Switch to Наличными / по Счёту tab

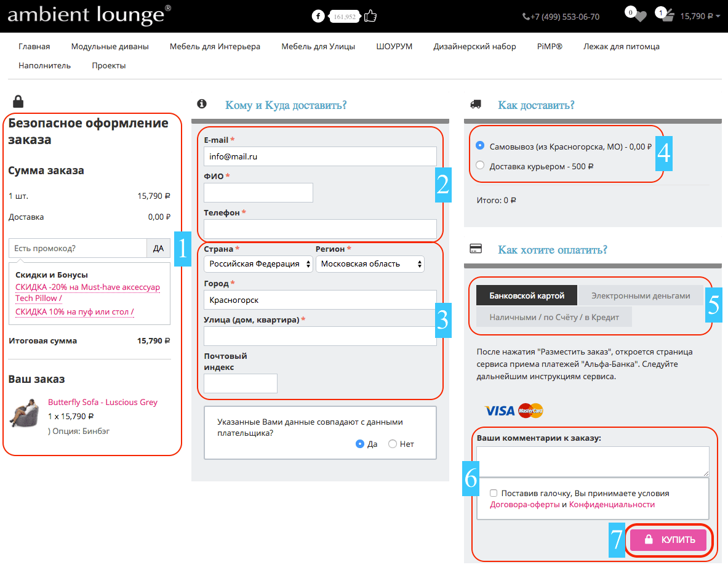554,317
